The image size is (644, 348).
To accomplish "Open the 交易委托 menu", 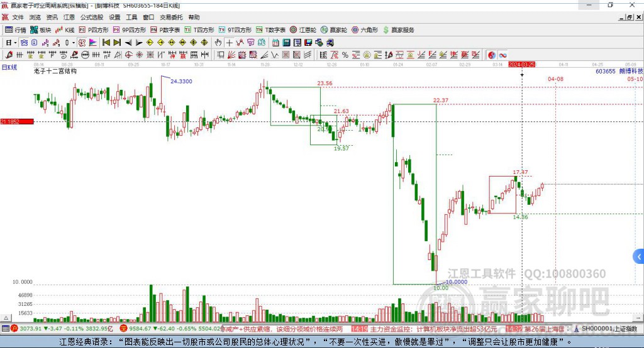I will tap(171, 17).
